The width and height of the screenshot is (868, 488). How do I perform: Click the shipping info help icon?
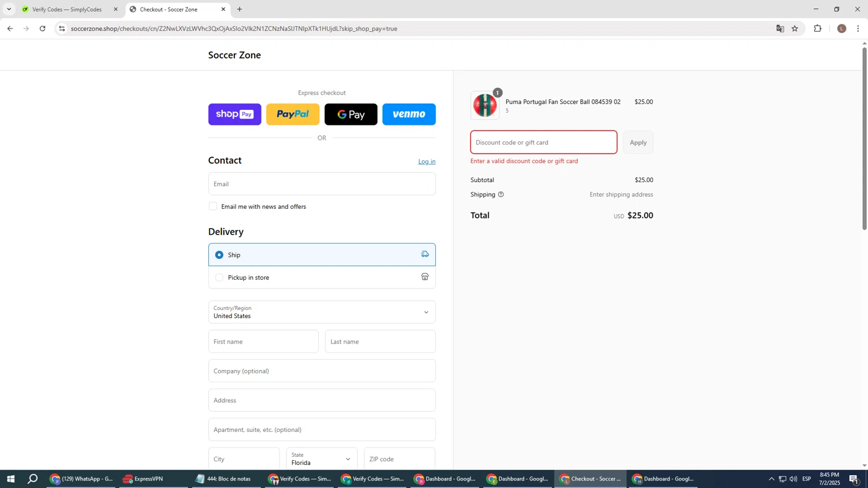pos(501,195)
